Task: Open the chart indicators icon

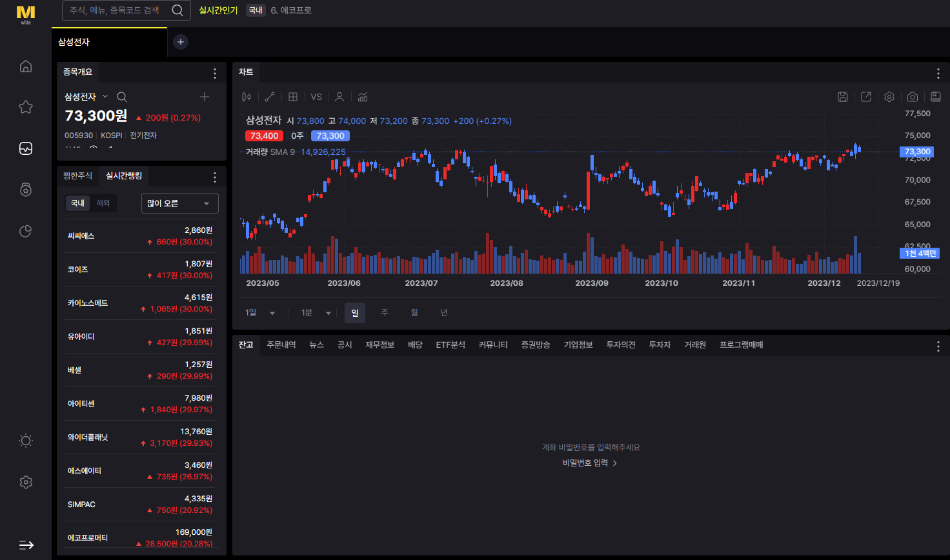Action: 363,97
